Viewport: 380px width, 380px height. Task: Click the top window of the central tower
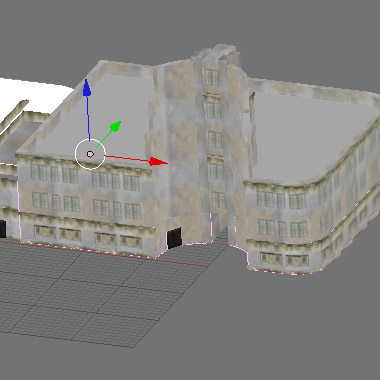211,77
